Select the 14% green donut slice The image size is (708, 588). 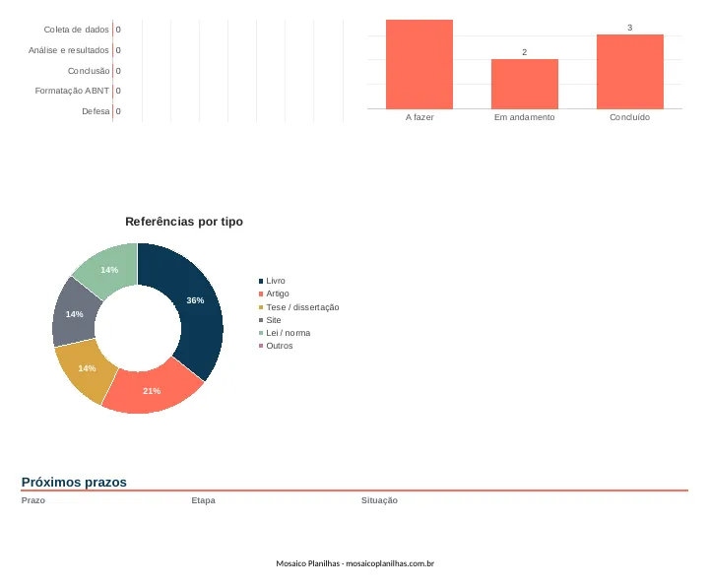(x=109, y=269)
